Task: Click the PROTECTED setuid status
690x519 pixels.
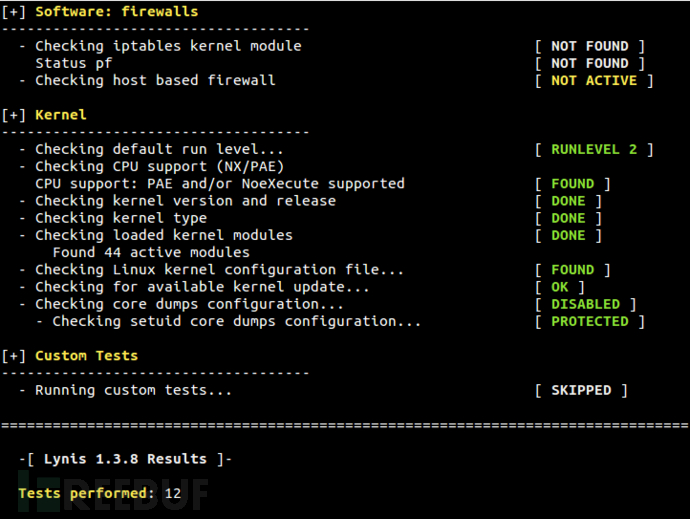Action: click(589, 321)
